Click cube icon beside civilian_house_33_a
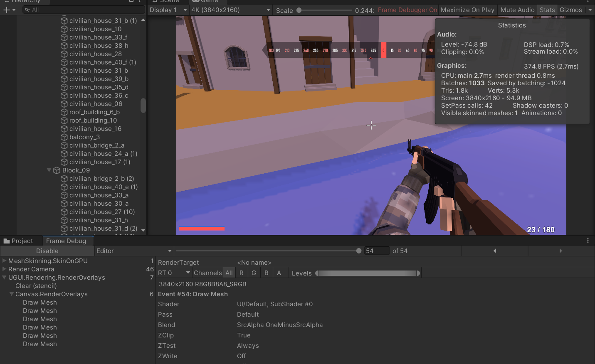Viewport: 595px width, 364px height. (64, 195)
